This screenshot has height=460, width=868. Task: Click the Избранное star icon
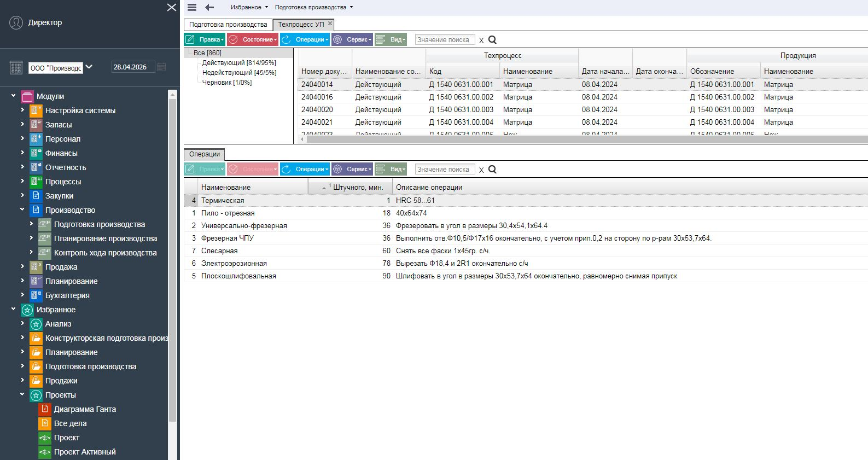tap(27, 310)
